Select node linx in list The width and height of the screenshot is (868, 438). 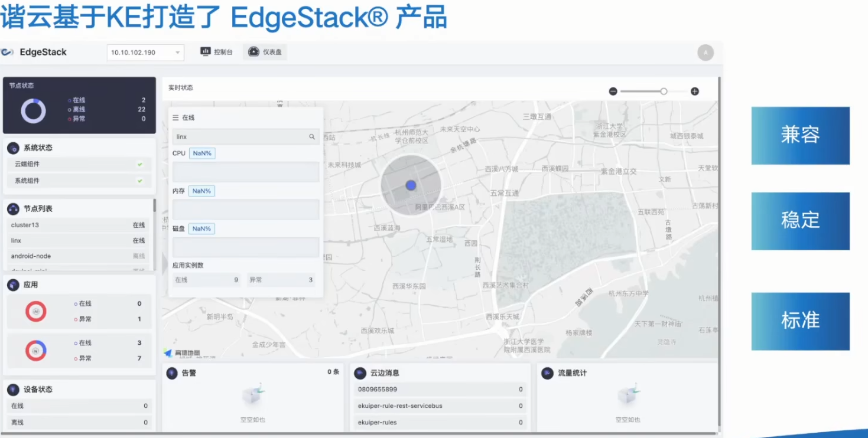pos(78,240)
